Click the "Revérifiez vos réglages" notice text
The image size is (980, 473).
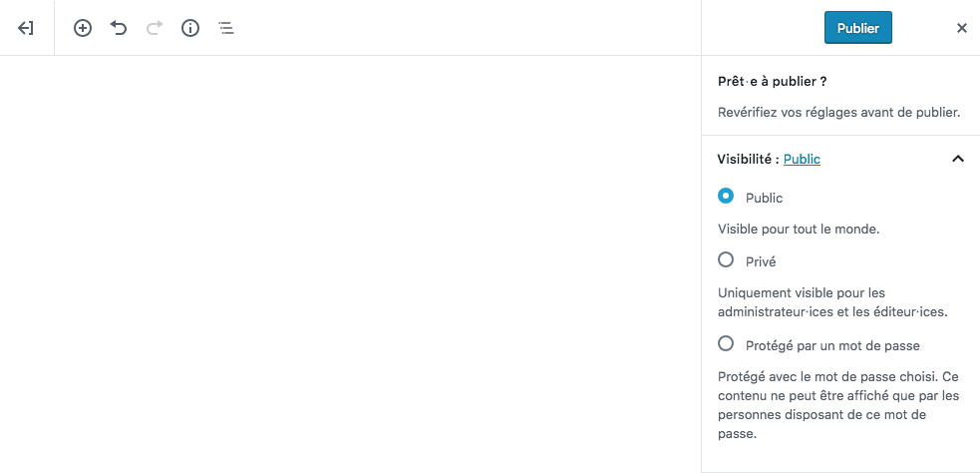[x=838, y=112]
